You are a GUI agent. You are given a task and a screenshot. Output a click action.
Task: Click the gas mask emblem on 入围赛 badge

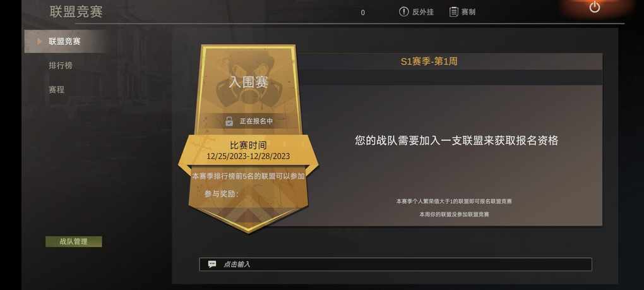tap(249, 80)
